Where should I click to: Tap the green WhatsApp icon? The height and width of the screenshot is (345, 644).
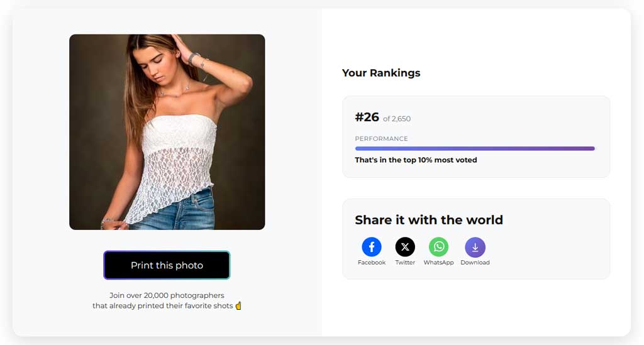tap(438, 247)
